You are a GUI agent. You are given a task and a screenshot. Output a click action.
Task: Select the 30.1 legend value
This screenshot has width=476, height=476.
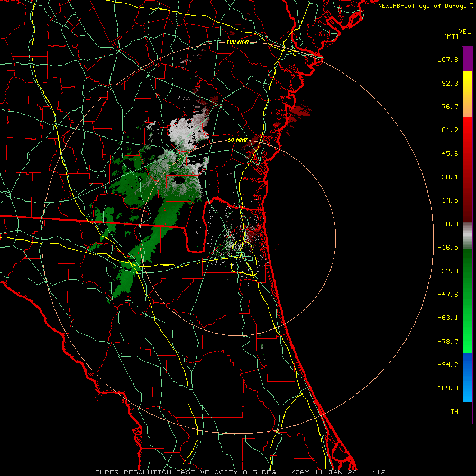tap(450, 177)
